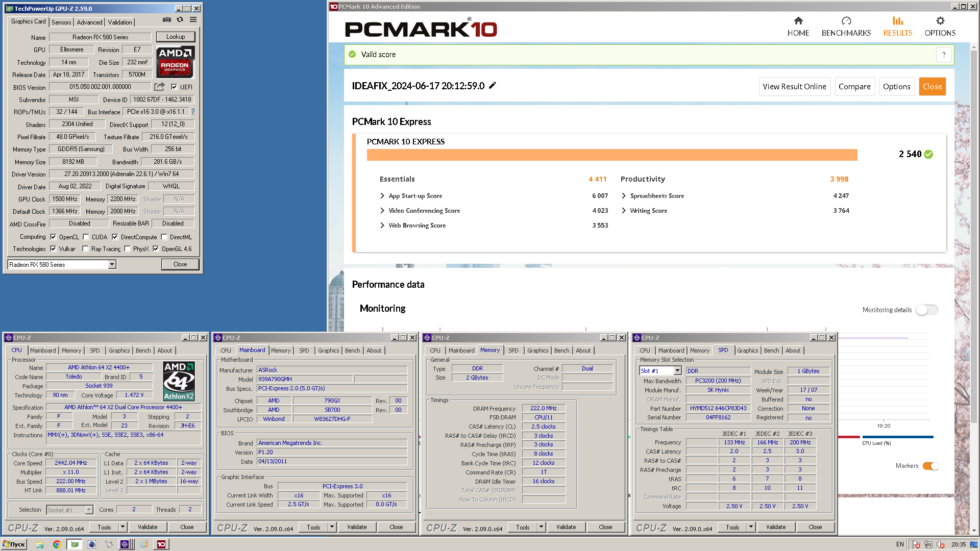Click the GPU Name field Radeon RX 580 Series
This screenshot has width=980, height=551.
pyautogui.click(x=100, y=37)
